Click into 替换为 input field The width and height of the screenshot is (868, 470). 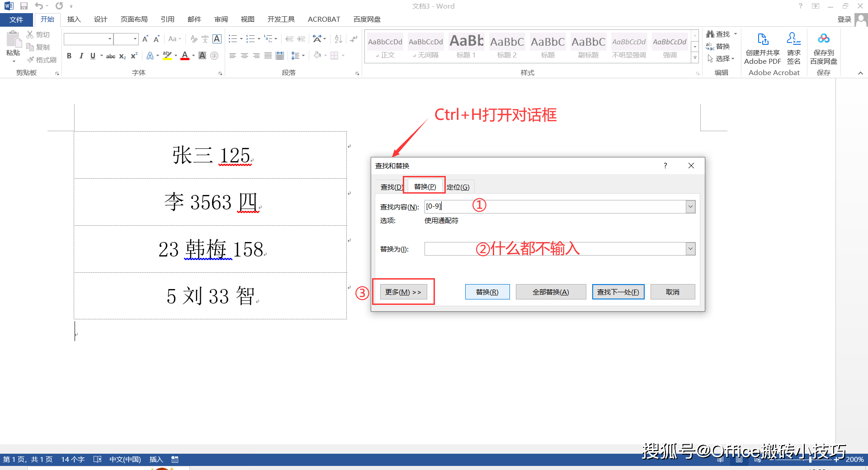pyautogui.click(x=555, y=249)
